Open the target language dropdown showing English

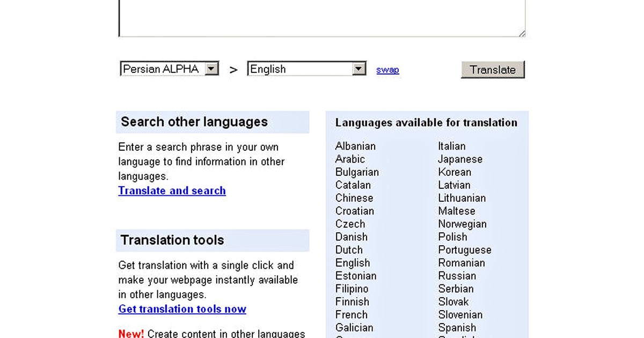[x=306, y=69]
